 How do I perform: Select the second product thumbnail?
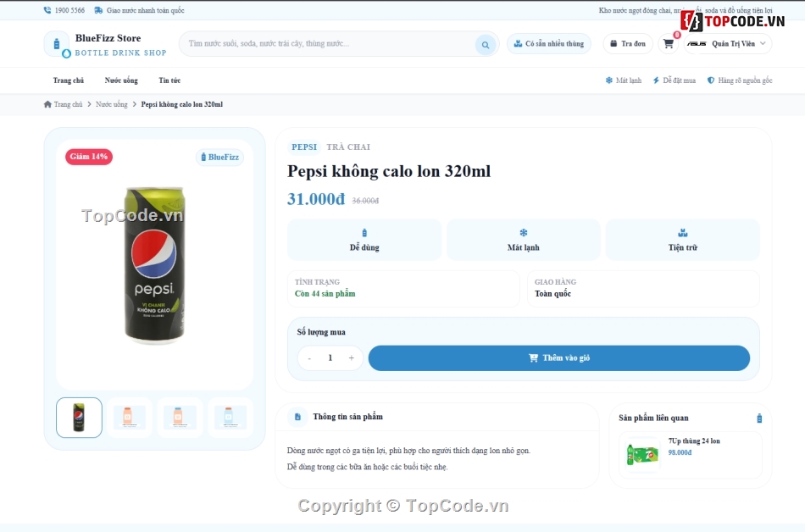tap(128, 418)
